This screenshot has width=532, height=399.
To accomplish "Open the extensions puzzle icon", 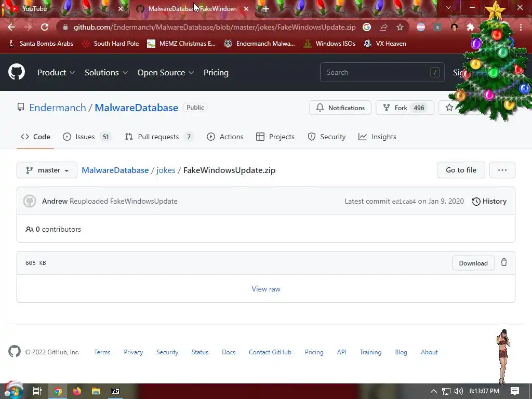I will coord(471,27).
